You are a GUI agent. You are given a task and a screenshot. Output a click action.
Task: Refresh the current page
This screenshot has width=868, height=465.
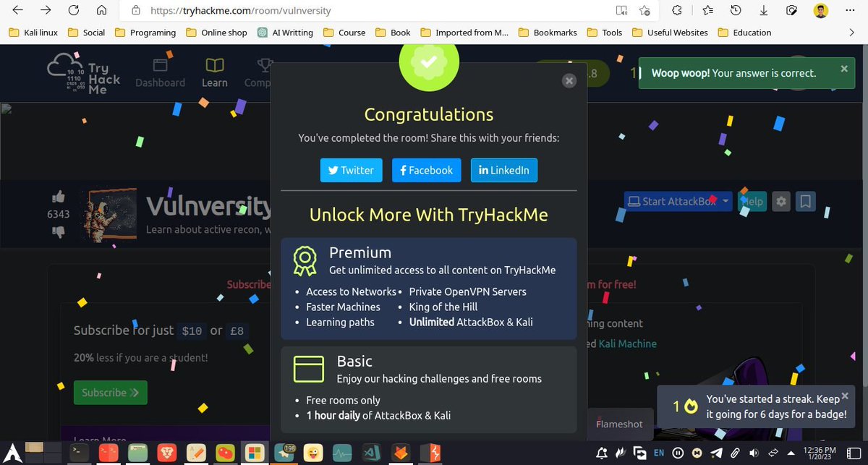73,11
